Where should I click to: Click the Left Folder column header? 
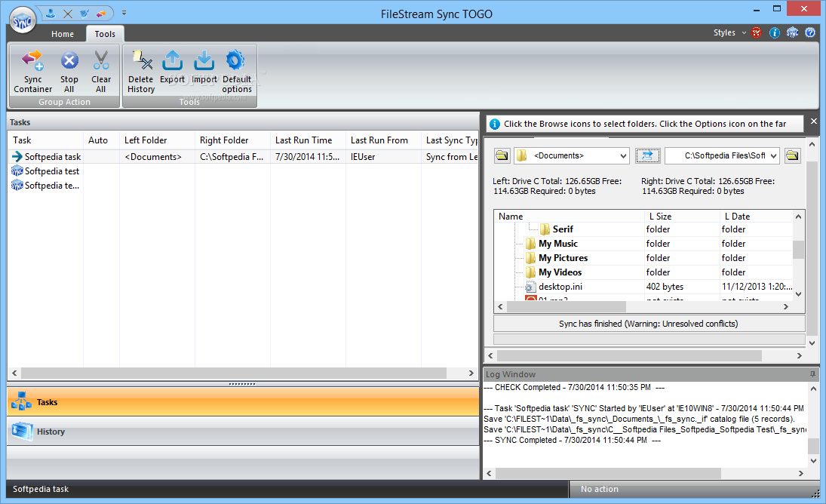point(157,140)
